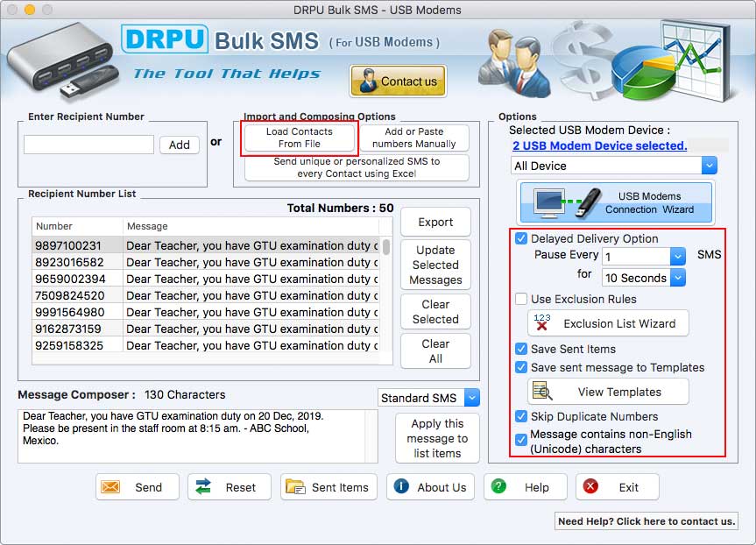The width and height of the screenshot is (756, 545).
Task: Select the row with number 9991564980
Action: point(206,312)
